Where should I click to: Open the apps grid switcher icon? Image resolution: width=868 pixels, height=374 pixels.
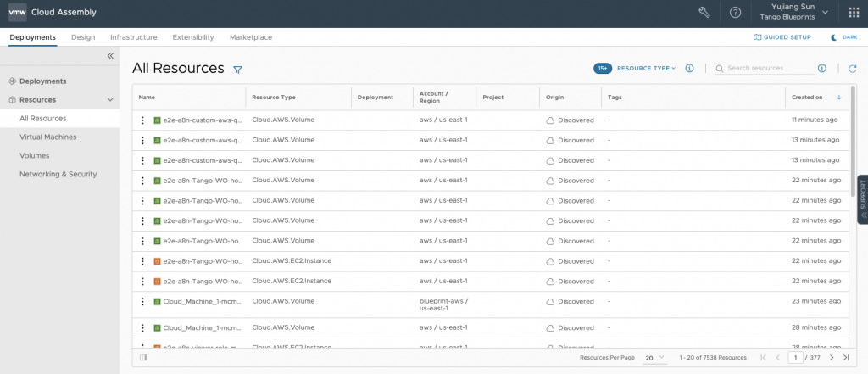coord(853,12)
